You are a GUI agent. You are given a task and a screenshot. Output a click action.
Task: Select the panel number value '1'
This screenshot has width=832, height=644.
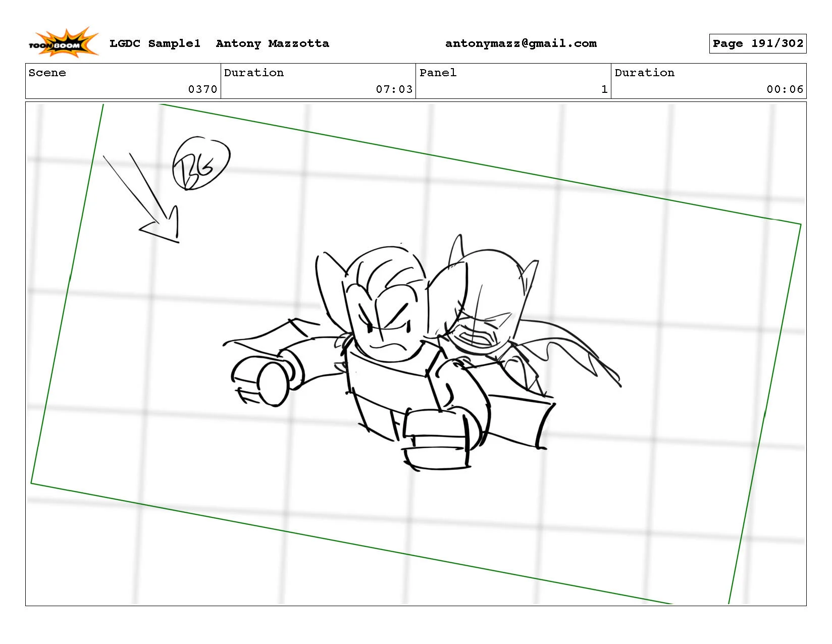coord(604,89)
